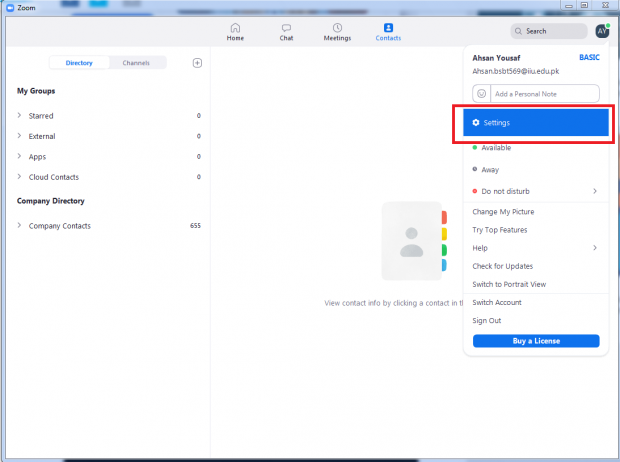
Task: Choose Sign Out
Action: tap(486, 321)
